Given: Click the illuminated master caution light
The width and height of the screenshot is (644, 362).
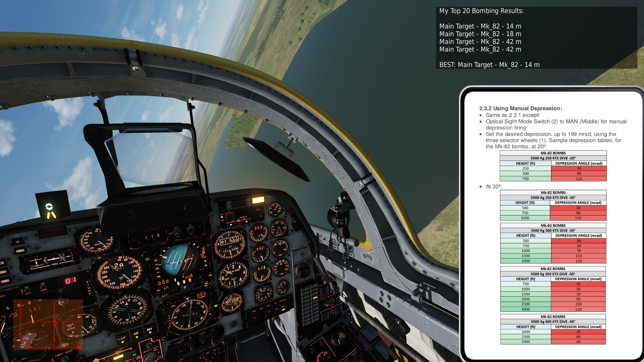Looking at the screenshot, I should click(258, 200).
